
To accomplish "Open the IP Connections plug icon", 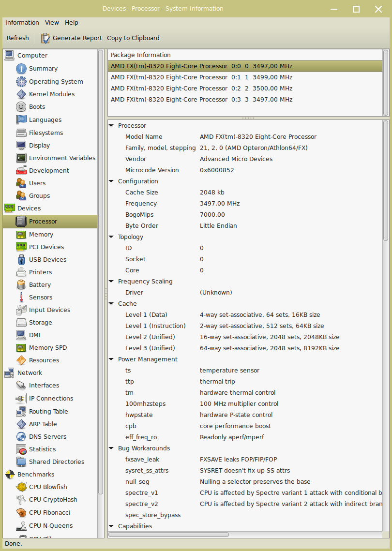I will [21, 399].
